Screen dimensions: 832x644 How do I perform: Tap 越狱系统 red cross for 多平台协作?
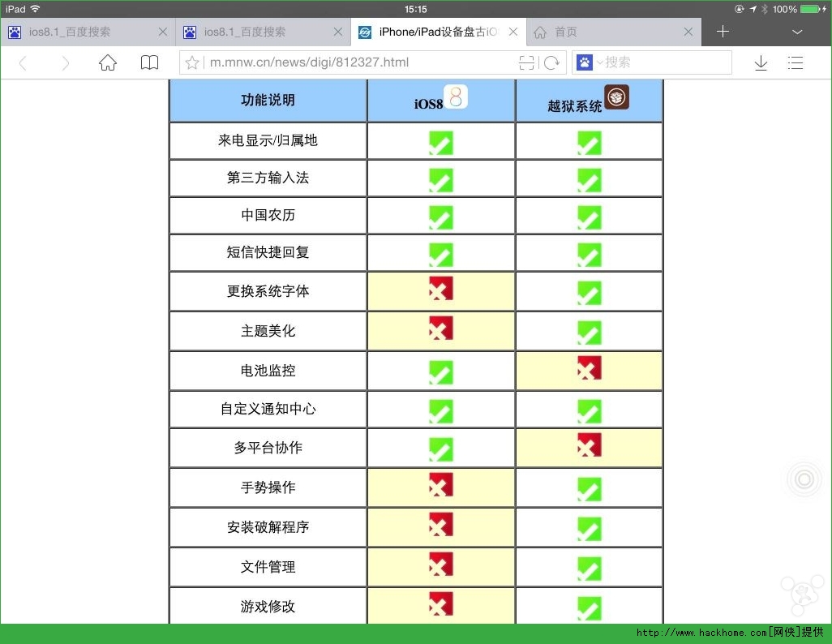click(590, 445)
